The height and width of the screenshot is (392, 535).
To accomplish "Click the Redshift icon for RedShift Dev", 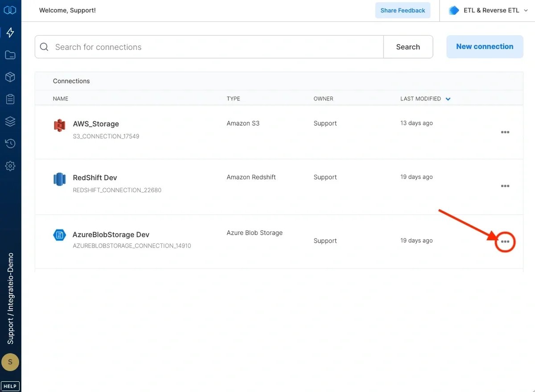I will [x=59, y=179].
